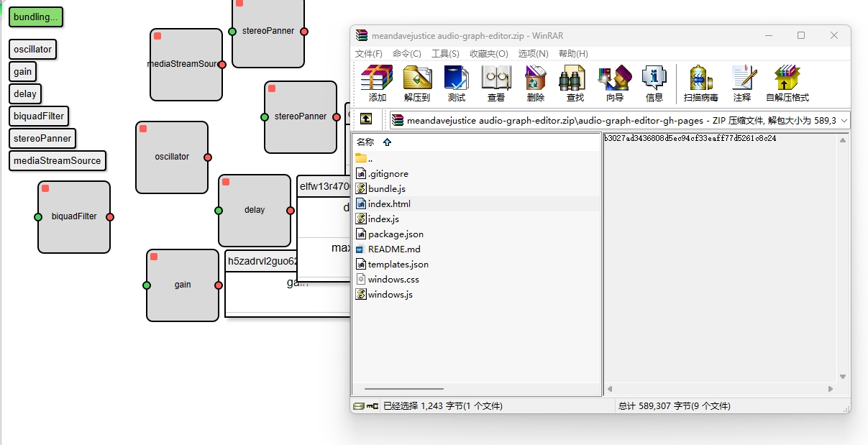Click green input port of biquadFilter node
This screenshot has width=868, height=445.
click(x=38, y=217)
